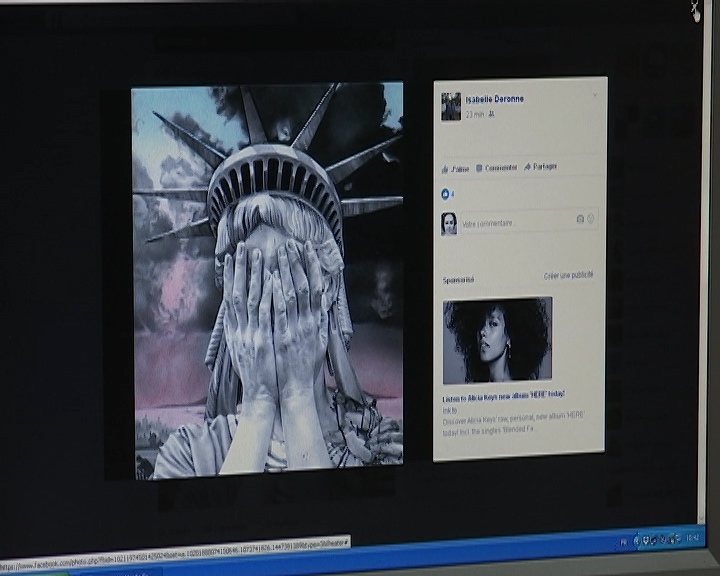
Task: Click the 23 min timestamp
Action: [x=475, y=114]
